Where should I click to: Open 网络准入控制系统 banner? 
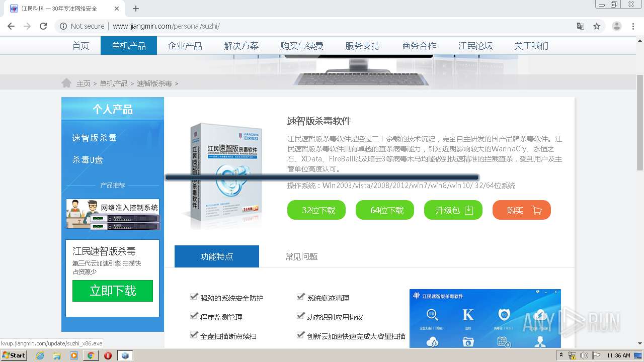pos(113,214)
